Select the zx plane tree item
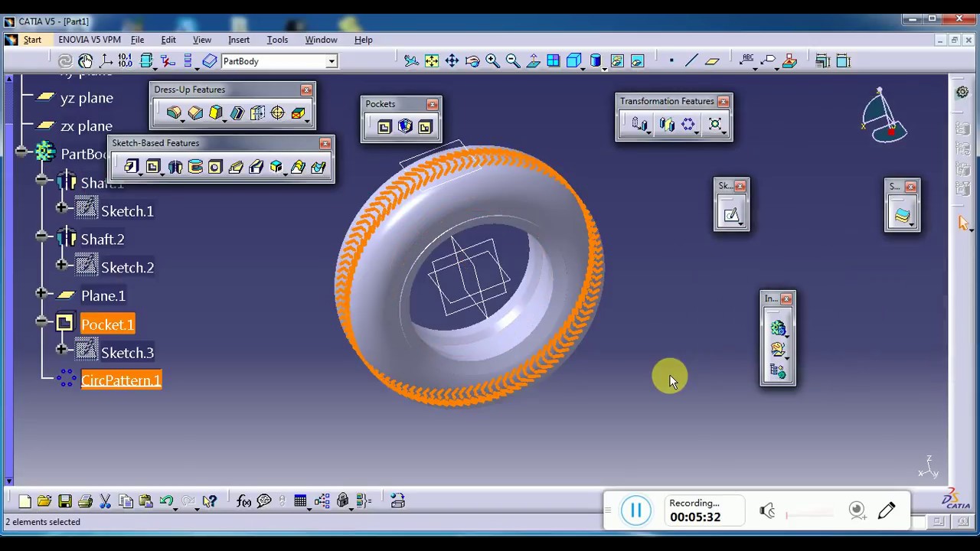 (x=87, y=126)
